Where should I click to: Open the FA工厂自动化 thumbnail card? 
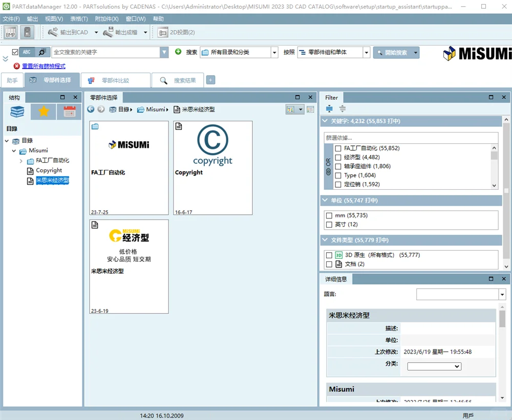129,168
